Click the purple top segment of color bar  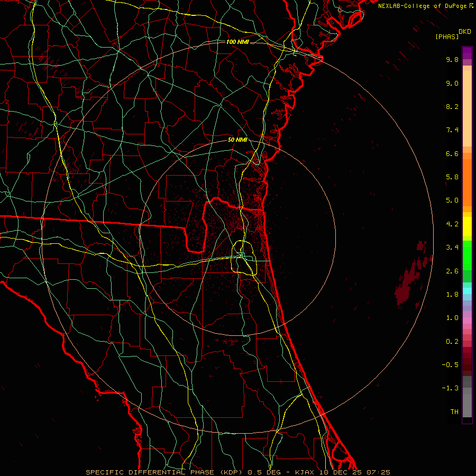(467, 53)
